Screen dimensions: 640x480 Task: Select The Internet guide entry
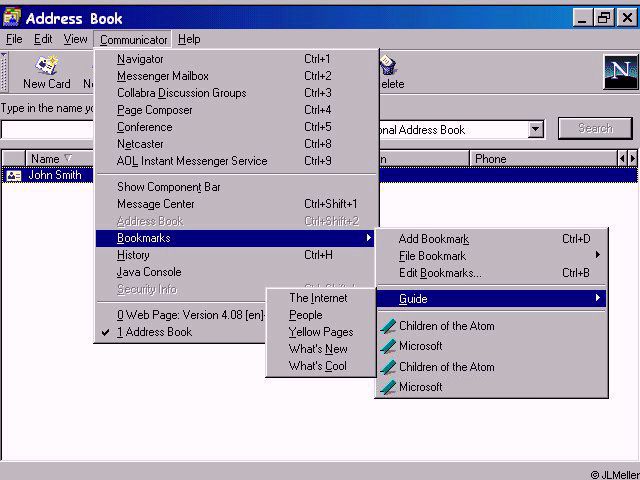coord(320,298)
